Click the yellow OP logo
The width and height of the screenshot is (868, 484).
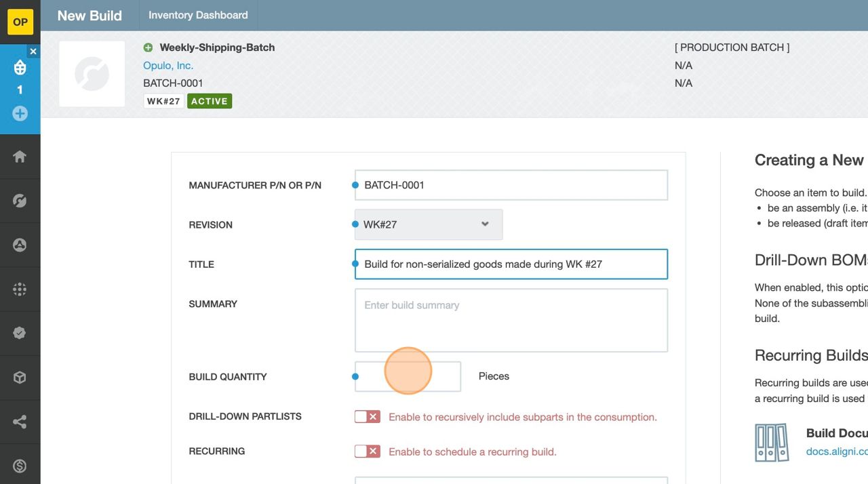point(20,22)
